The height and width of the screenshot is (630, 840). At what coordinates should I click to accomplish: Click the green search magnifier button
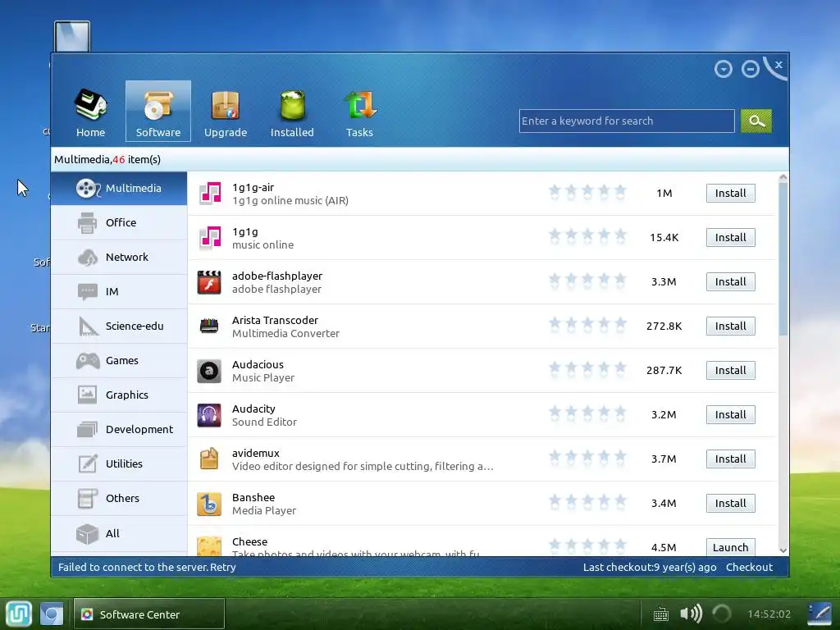coord(756,121)
